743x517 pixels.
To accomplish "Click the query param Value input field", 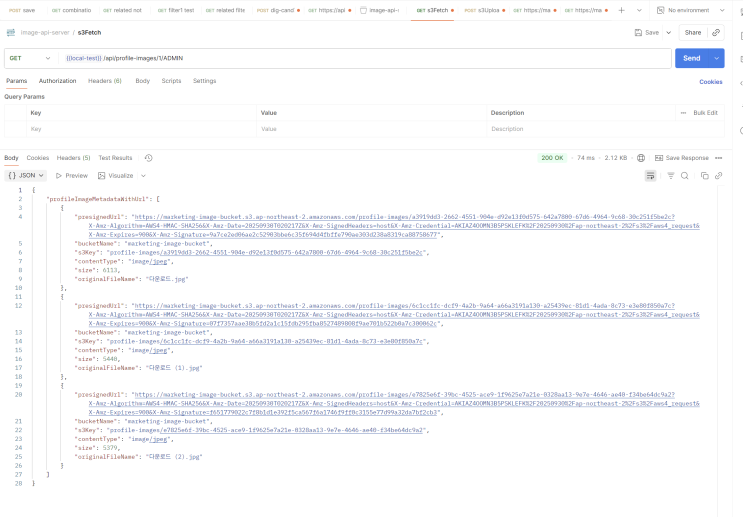I will tap(372, 129).
